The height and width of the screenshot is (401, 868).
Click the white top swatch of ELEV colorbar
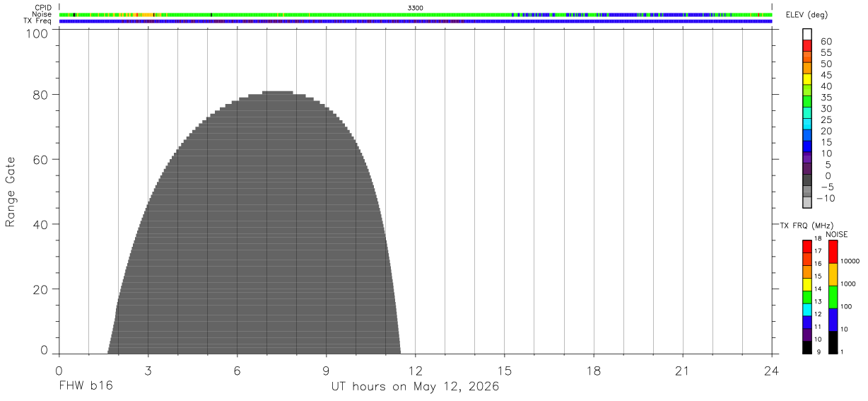click(807, 34)
